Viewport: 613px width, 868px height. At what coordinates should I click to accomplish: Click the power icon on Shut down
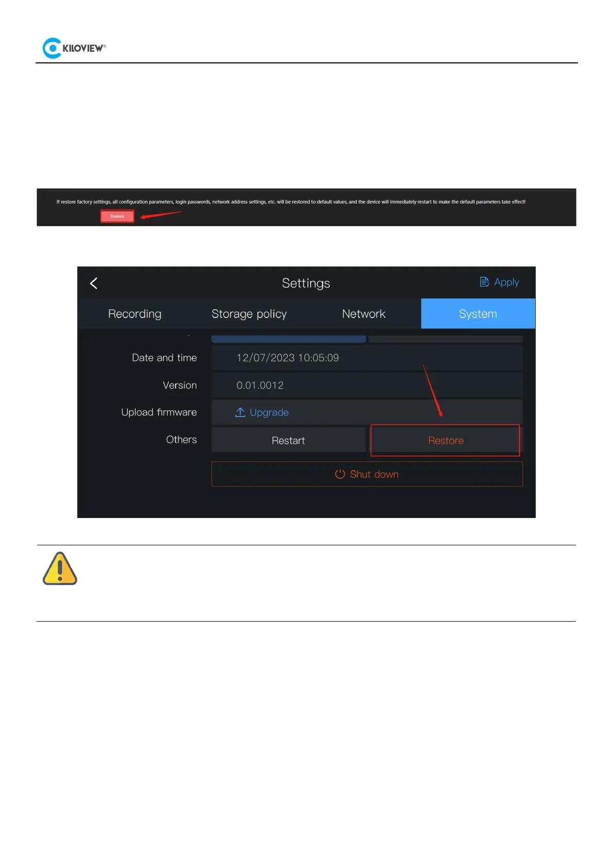[339, 474]
